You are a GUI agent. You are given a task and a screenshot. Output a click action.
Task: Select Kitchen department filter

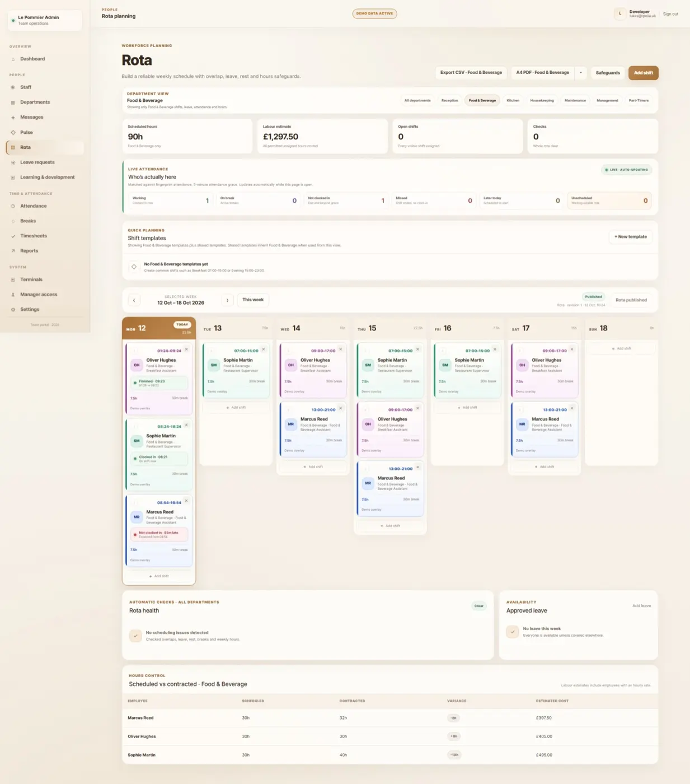pyautogui.click(x=513, y=101)
